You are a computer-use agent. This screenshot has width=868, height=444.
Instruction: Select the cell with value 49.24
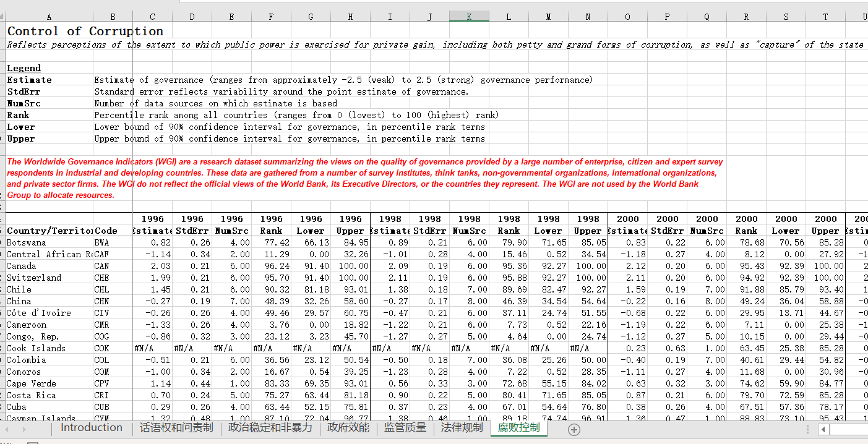point(746,301)
